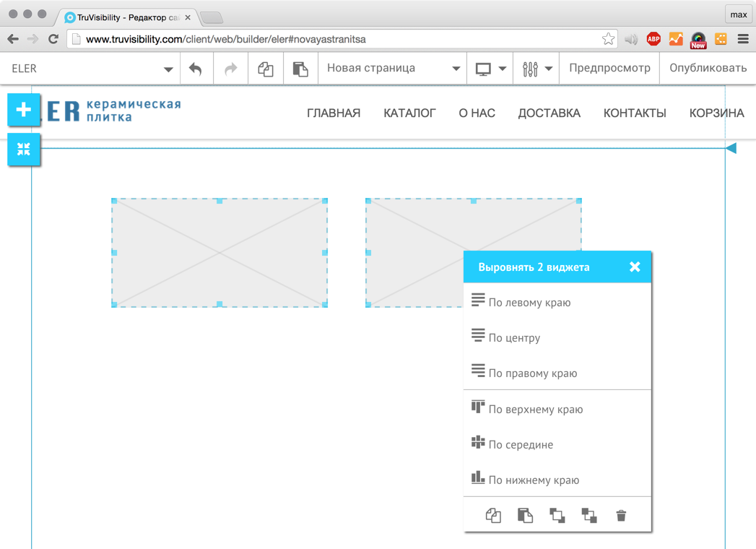Viewport: 756px width, 549px height.
Task: Open the sliders settings dropdown
Action: click(536, 69)
